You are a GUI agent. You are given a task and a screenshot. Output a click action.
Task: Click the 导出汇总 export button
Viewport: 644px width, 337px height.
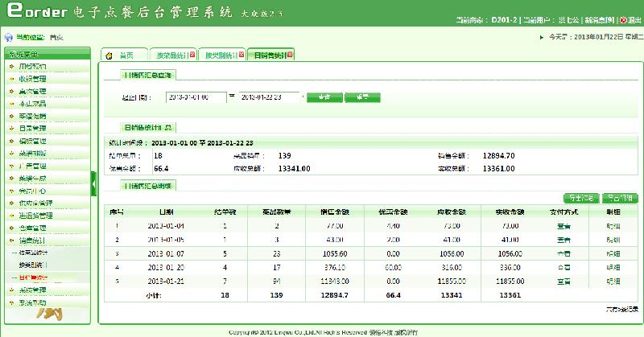tap(581, 199)
